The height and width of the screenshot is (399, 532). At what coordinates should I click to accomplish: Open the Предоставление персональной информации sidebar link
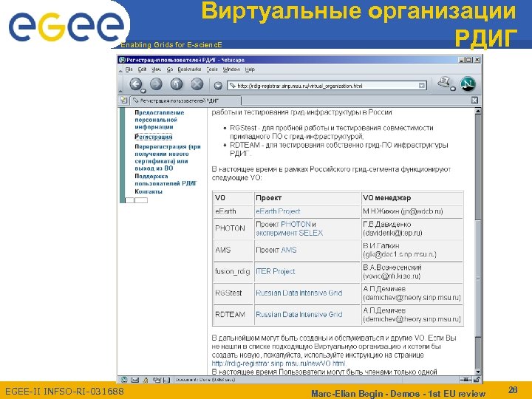(160, 120)
